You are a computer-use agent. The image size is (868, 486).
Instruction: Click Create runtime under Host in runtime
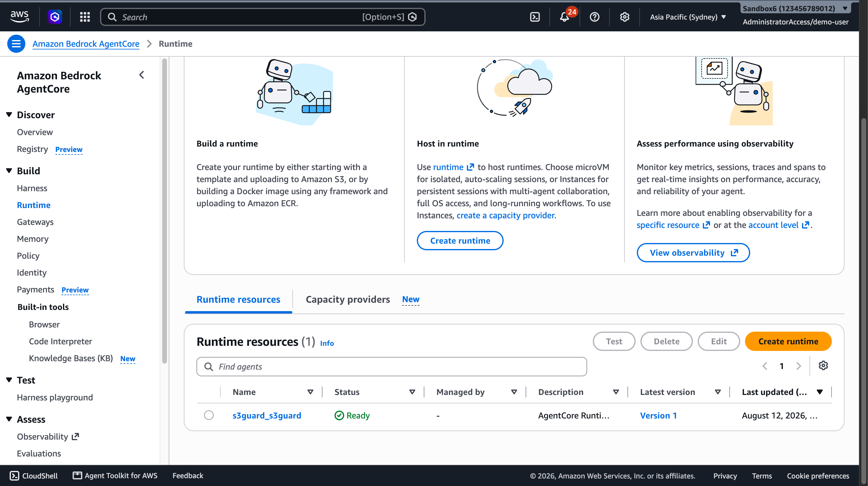coord(460,241)
